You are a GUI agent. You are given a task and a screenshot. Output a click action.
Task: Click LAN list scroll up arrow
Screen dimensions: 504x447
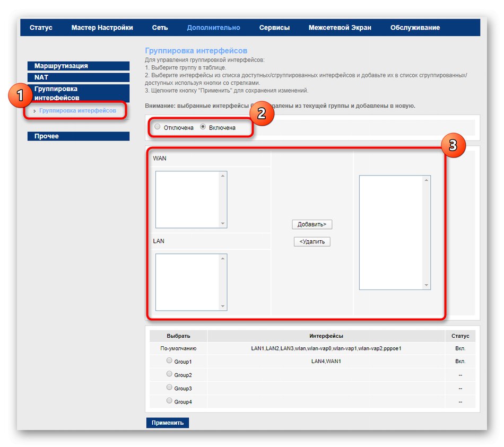coord(223,258)
